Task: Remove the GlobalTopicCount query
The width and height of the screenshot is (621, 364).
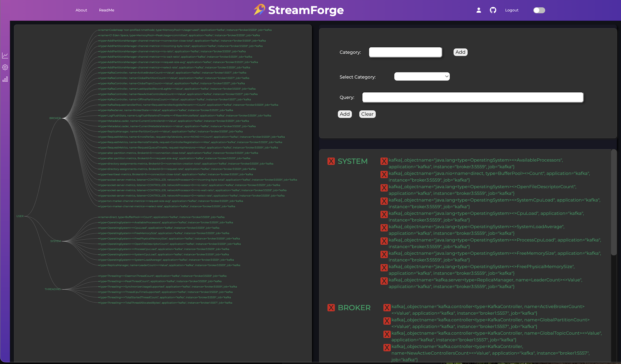Action: click(387, 334)
